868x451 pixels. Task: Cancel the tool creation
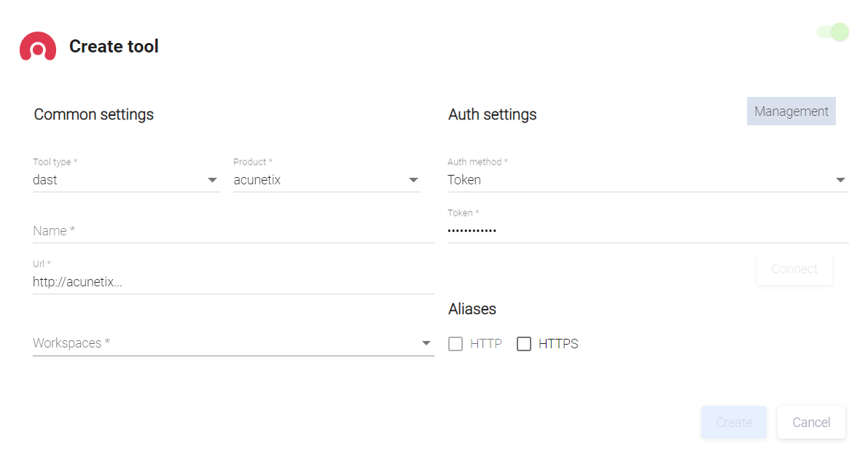click(811, 423)
